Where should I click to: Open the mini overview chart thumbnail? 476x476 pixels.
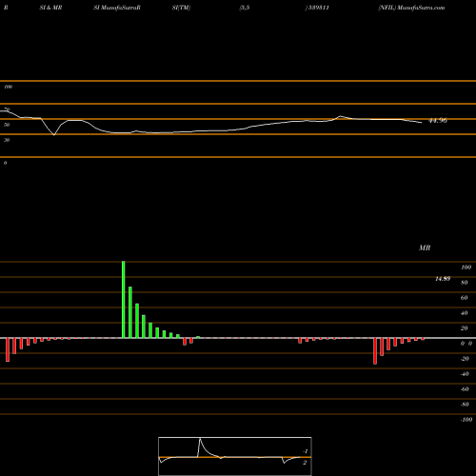click(x=235, y=456)
